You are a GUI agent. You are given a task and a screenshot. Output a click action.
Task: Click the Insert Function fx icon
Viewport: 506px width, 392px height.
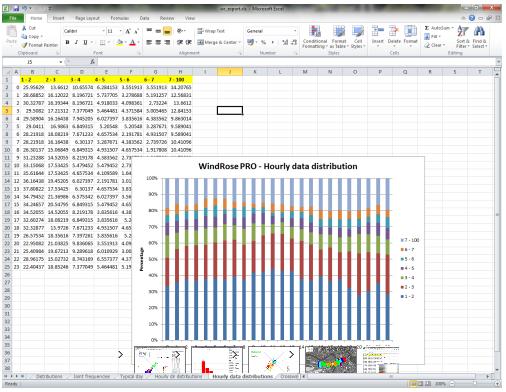(92, 62)
